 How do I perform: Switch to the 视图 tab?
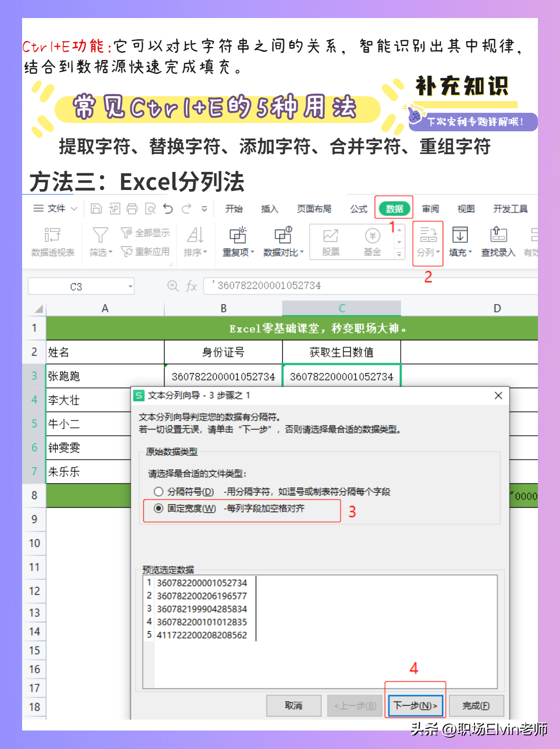[x=466, y=209]
